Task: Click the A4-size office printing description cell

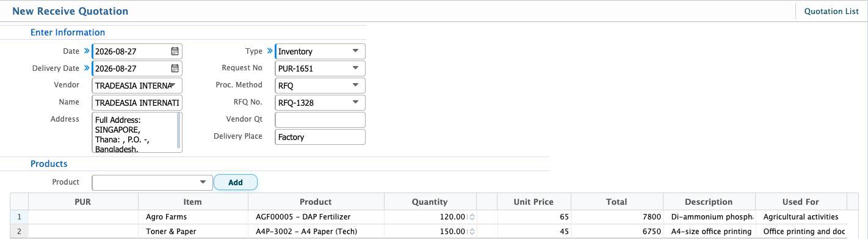Action: coord(709,232)
